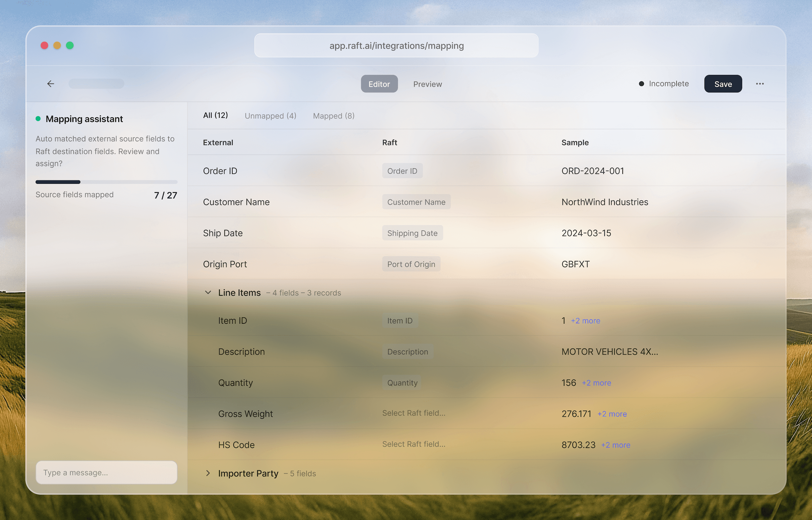Click the source fields mapped progress bar
This screenshot has width=812, height=520.
click(x=106, y=182)
